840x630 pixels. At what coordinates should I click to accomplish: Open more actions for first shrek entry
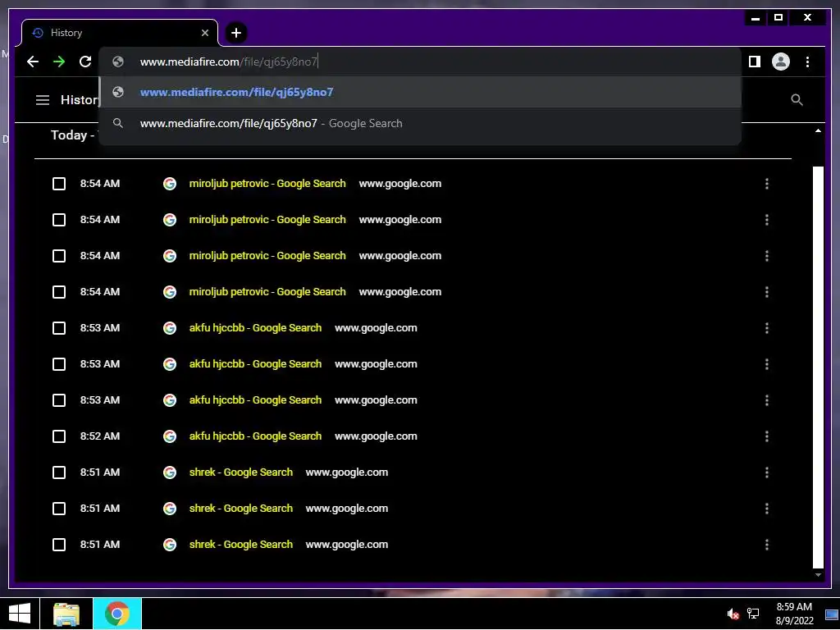click(767, 472)
